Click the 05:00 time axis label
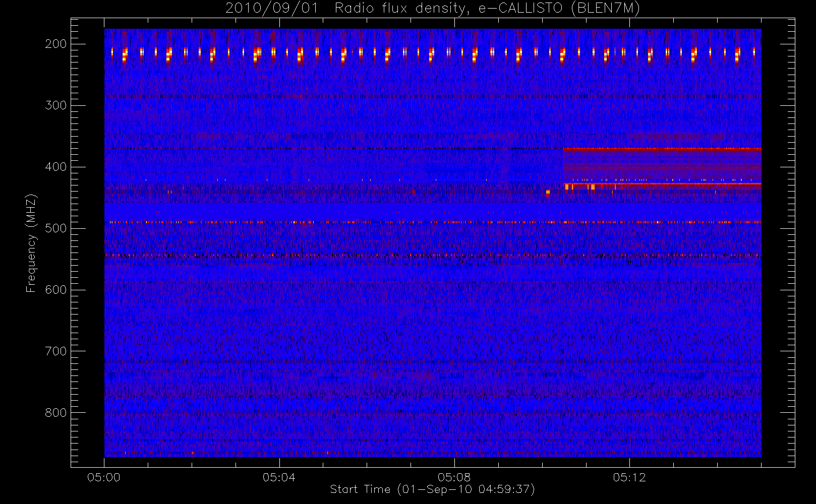Image resolution: width=816 pixels, height=504 pixels. point(104,477)
